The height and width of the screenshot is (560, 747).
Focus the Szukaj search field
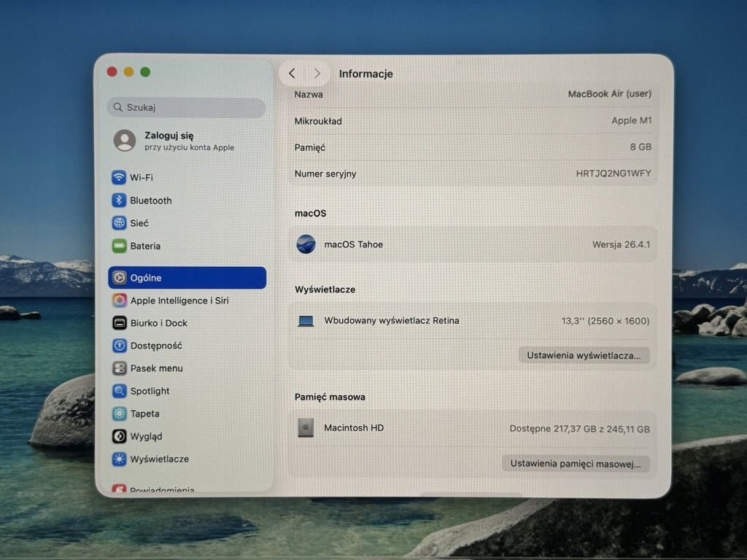(186, 108)
